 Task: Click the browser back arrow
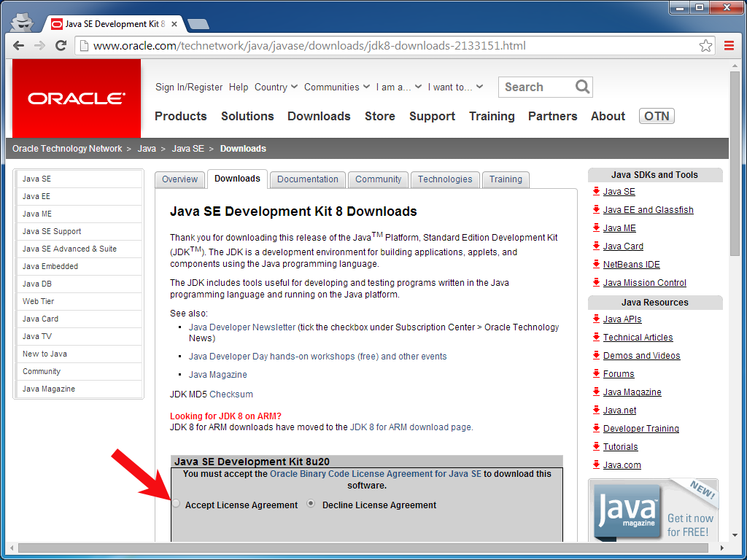(x=18, y=46)
